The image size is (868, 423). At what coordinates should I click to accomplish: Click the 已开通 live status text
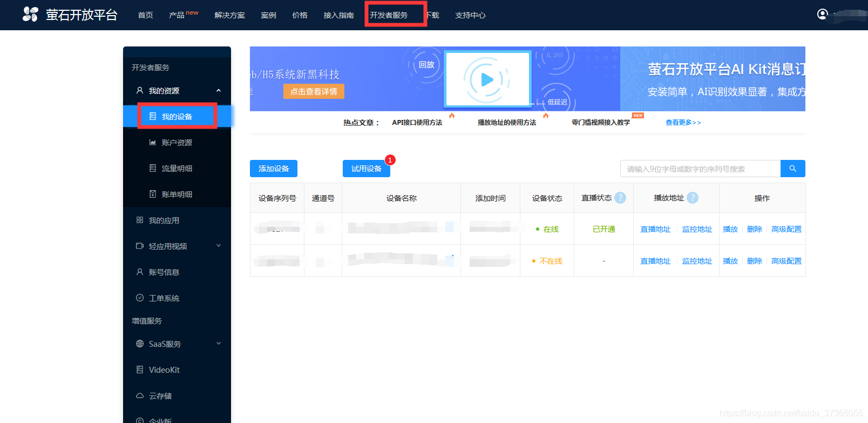pos(603,229)
